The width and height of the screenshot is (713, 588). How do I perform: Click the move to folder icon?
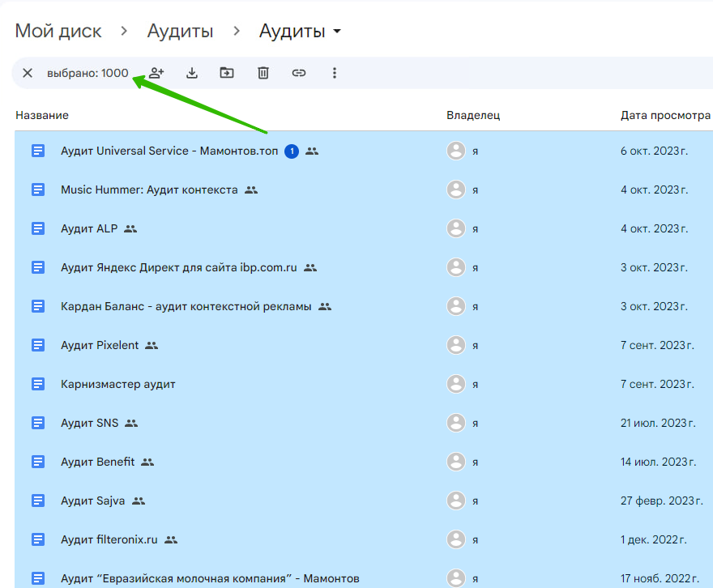227,73
